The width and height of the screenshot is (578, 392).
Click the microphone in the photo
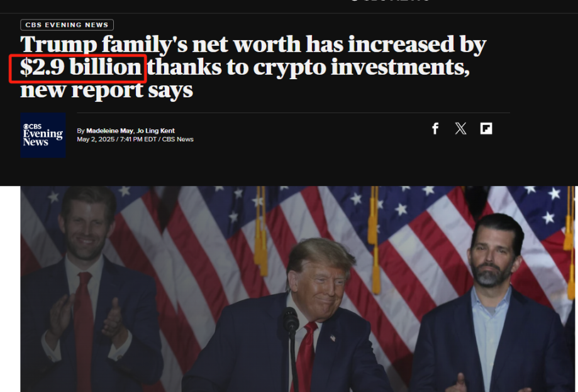[291, 320]
